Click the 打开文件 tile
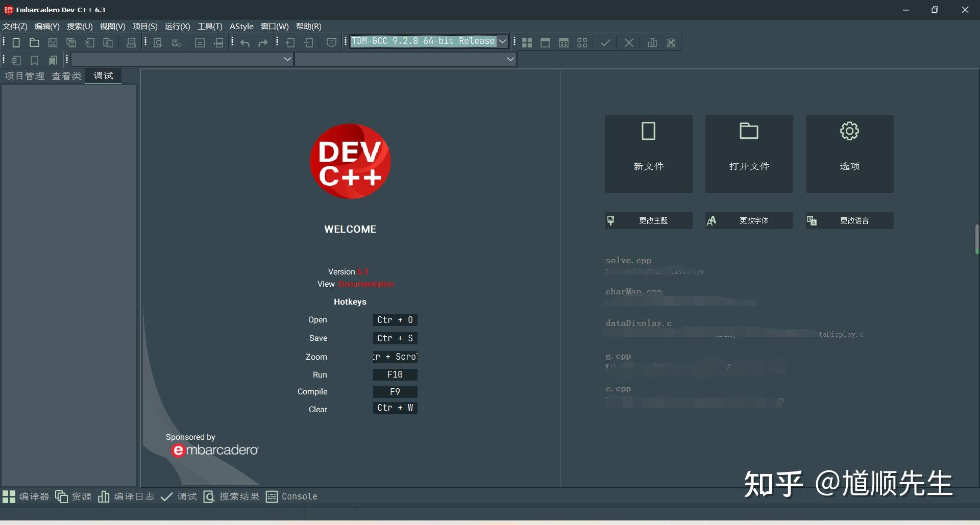 click(x=749, y=154)
